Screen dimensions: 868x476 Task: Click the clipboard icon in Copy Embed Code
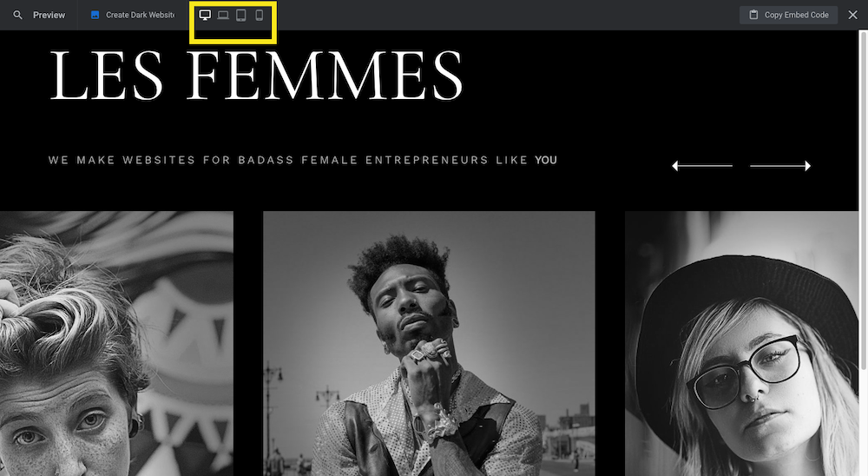coord(753,15)
